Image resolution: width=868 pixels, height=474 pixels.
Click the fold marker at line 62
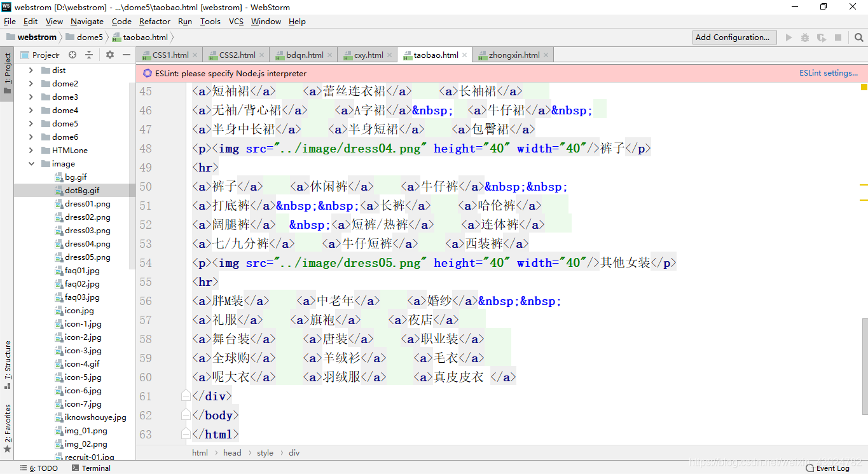(186, 415)
